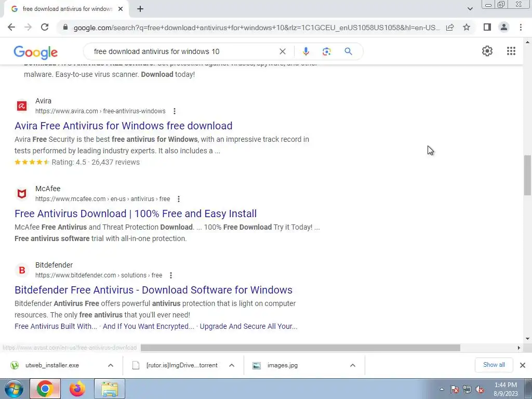Screen dimensions: 532x399
Task: Submit search with magnifying glass
Action: click(x=348, y=51)
